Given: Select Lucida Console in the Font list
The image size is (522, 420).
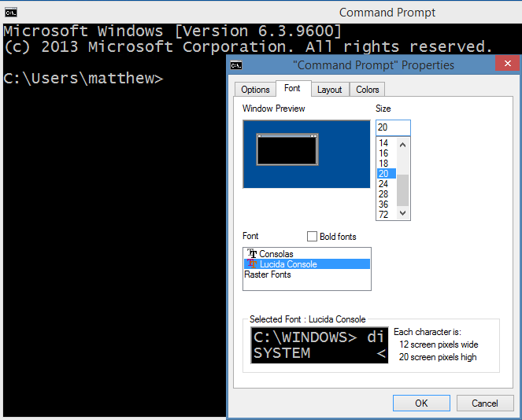Looking at the screenshot, I should point(307,264).
